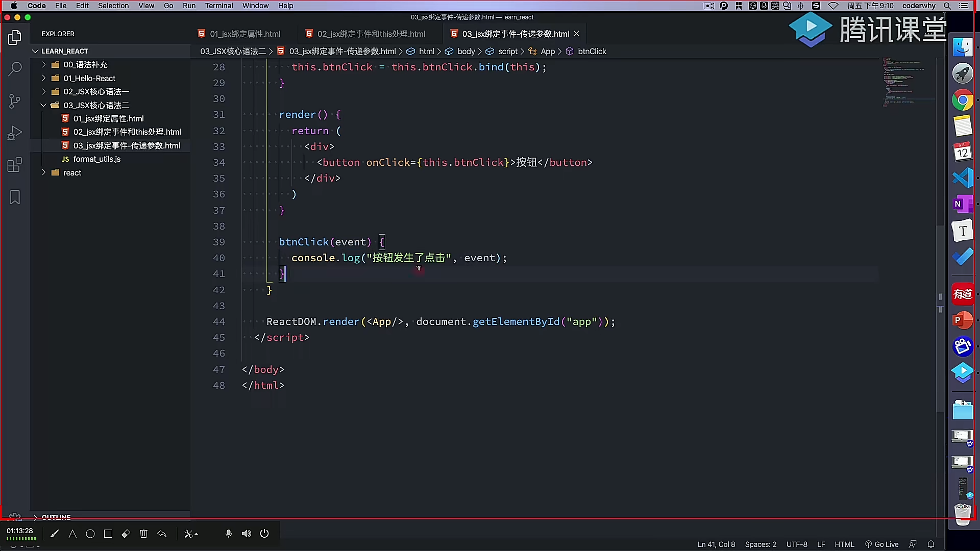
Task: Start Go Live server in status bar
Action: point(882,544)
